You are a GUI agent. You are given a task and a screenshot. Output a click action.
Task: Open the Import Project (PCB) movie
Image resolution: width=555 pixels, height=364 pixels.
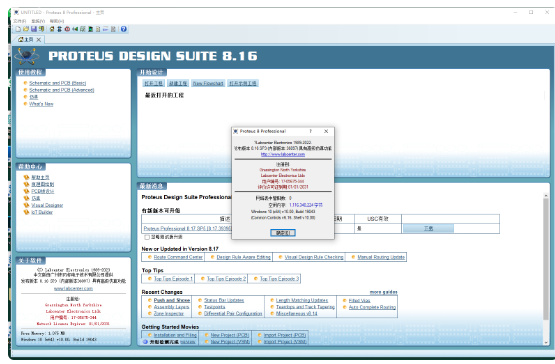coord(285,335)
